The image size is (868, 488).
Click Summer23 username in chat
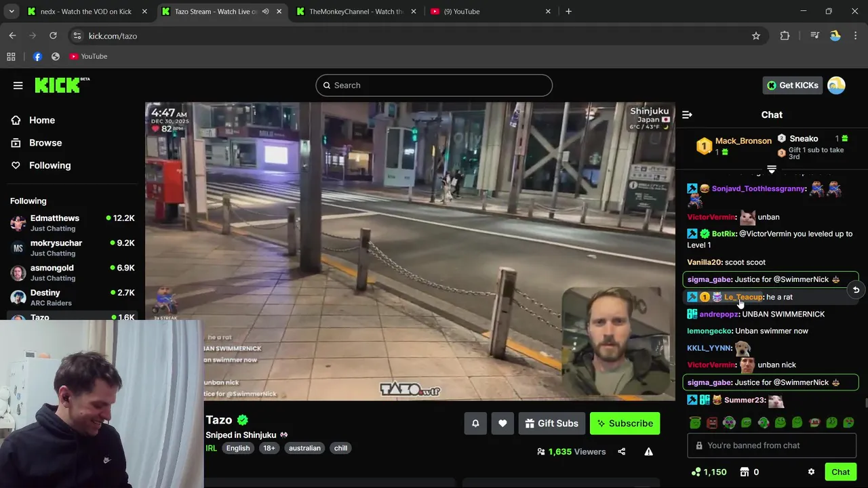pos(745,401)
